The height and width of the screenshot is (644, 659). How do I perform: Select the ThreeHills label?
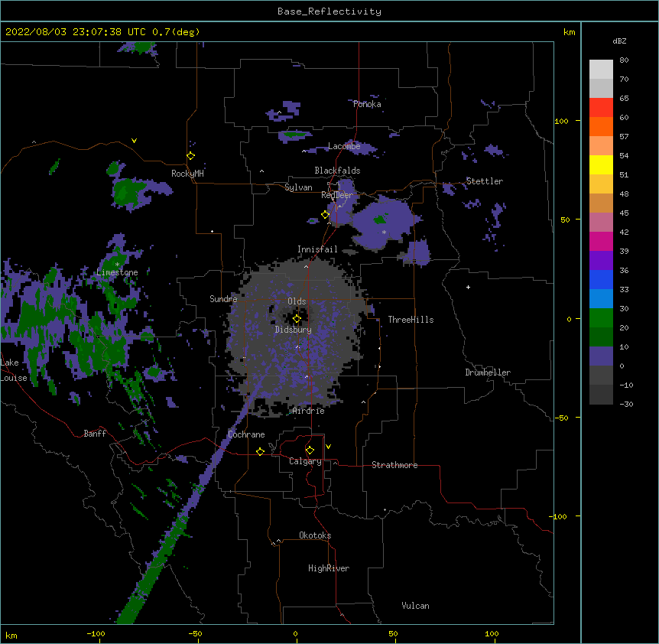(x=411, y=320)
